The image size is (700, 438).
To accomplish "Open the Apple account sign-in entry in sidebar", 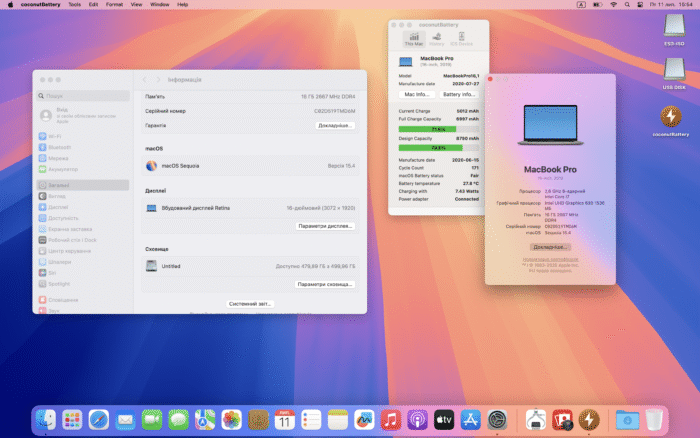I will pyautogui.click(x=83, y=116).
